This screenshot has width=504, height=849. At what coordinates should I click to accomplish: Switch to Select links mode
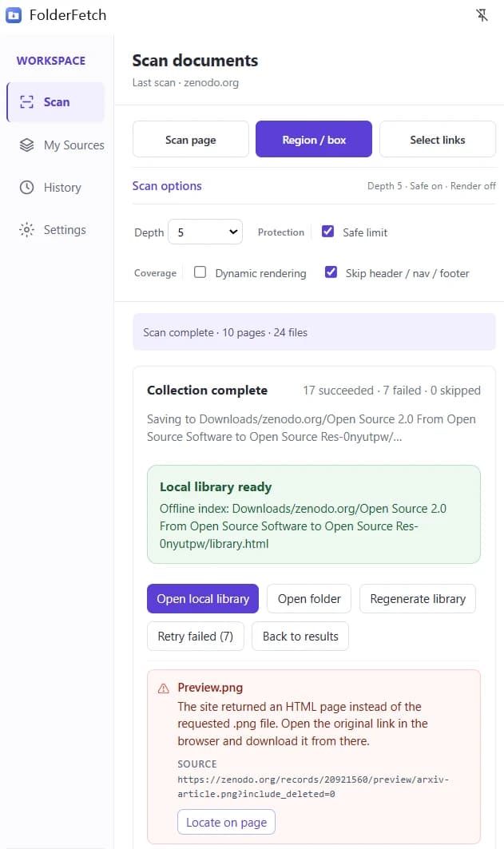pyautogui.click(x=438, y=139)
